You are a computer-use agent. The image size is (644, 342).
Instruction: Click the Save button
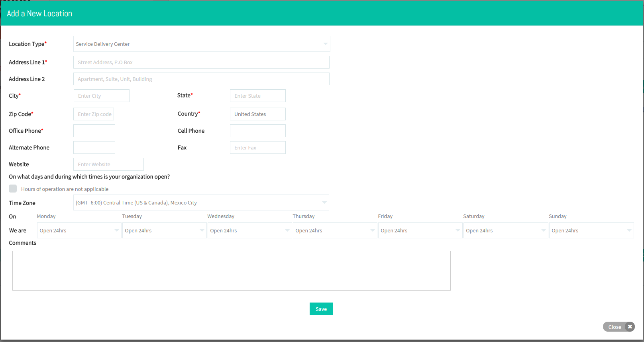(321, 309)
